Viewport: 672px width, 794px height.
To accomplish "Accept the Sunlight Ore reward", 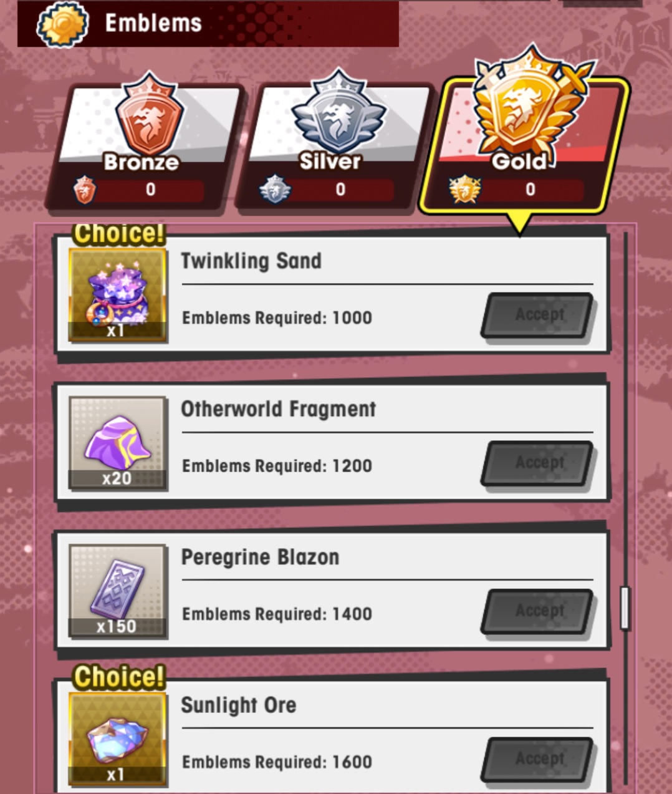I will [x=538, y=760].
